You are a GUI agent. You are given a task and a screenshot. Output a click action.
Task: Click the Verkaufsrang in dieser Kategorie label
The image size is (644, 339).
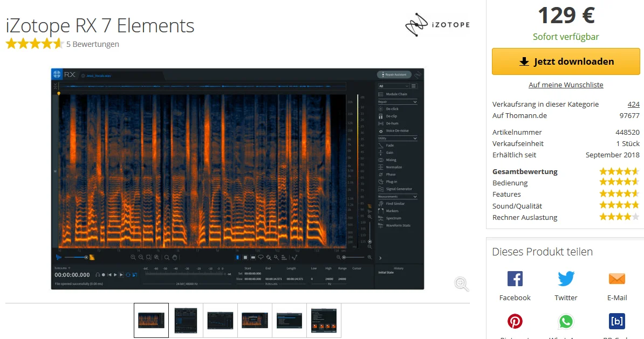545,104
